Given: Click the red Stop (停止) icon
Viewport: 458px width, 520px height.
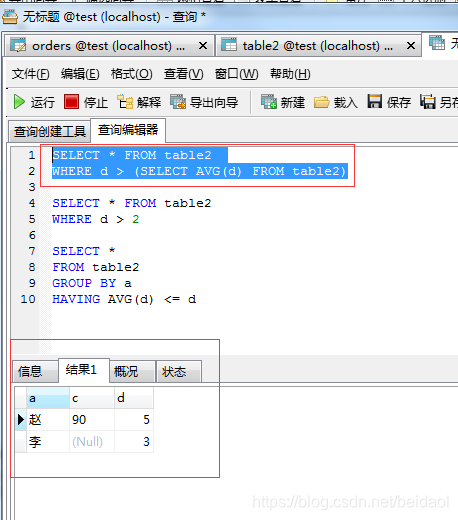Looking at the screenshot, I should pyautogui.click(x=71, y=102).
